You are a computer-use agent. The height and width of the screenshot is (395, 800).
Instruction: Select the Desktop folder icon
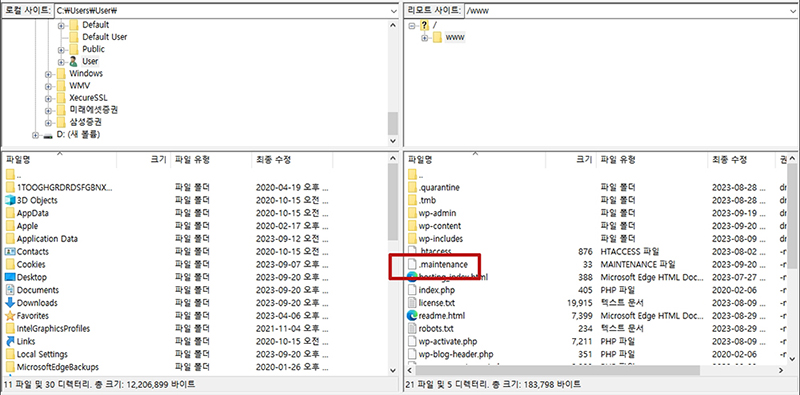[x=10, y=277]
